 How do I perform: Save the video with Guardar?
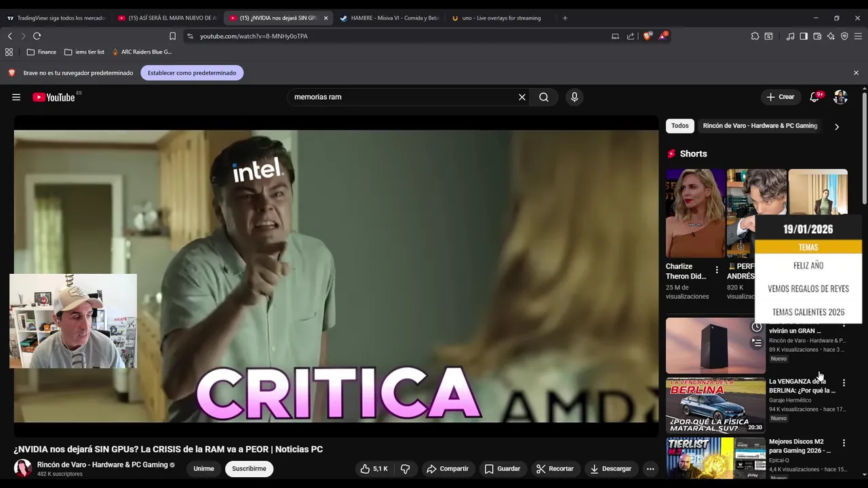(x=502, y=468)
